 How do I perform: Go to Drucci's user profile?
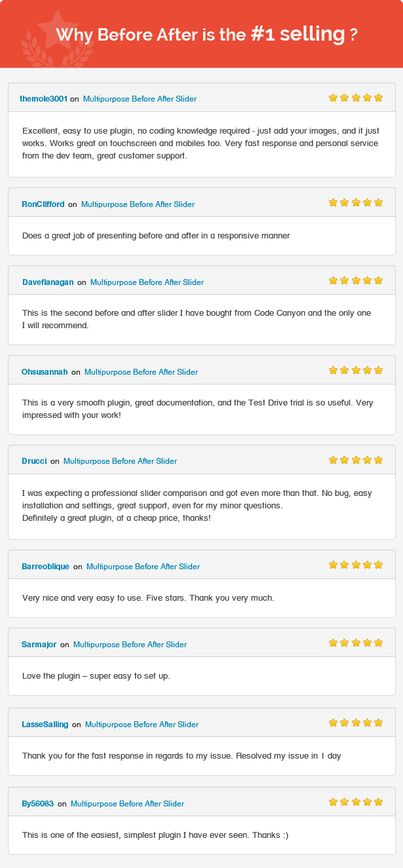(x=34, y=461)
